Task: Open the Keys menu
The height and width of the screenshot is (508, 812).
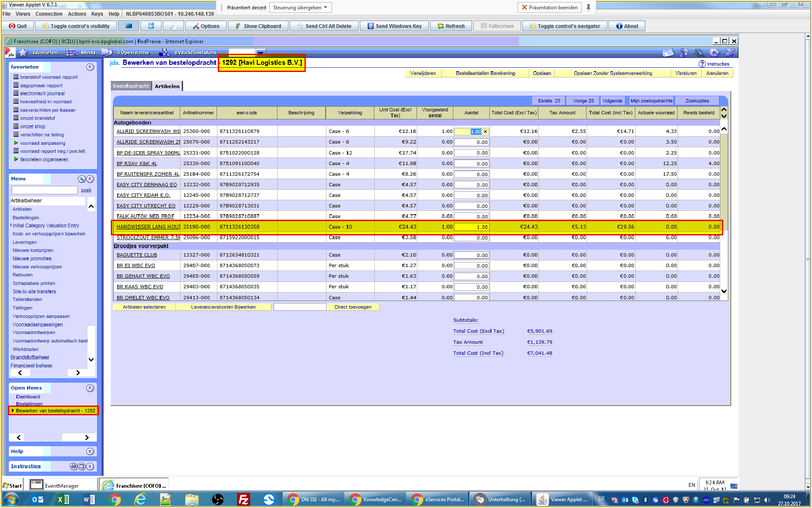Action: tap(97, 14)
